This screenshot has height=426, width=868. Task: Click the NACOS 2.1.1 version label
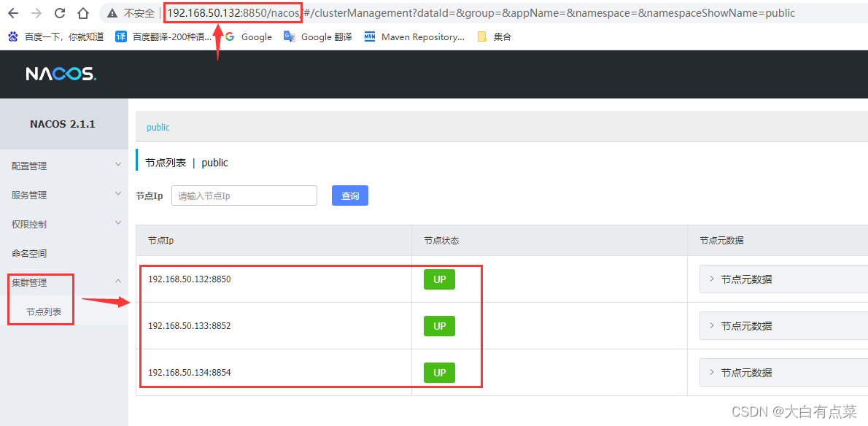[63, 124]
